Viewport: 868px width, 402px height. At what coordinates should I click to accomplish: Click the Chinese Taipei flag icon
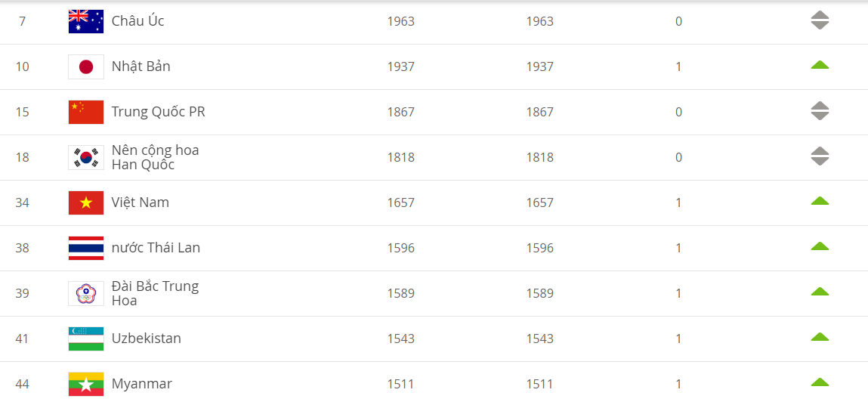point(86,293)
